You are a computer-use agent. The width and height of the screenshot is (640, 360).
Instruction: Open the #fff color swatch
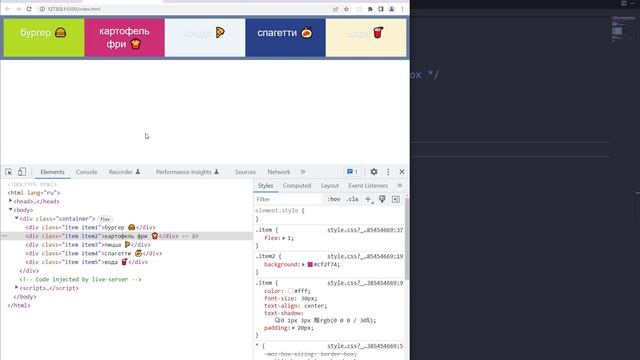291,291
